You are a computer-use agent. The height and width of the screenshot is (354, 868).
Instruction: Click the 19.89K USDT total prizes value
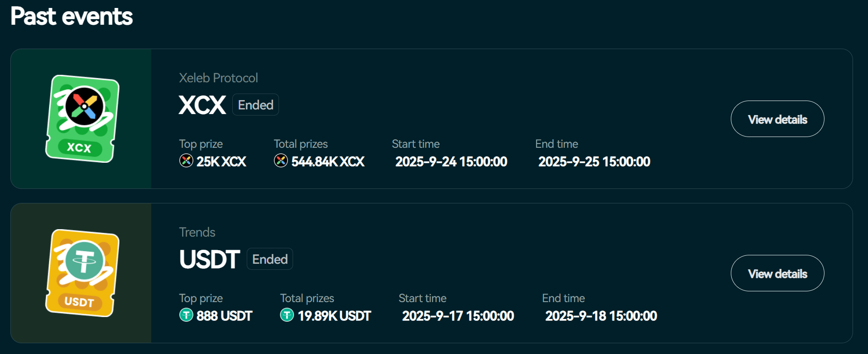click(x=334, y=316)
